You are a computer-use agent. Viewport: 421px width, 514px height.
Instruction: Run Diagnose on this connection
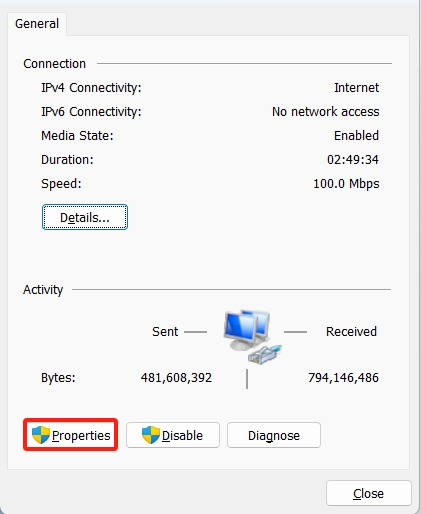pos(274,435)
